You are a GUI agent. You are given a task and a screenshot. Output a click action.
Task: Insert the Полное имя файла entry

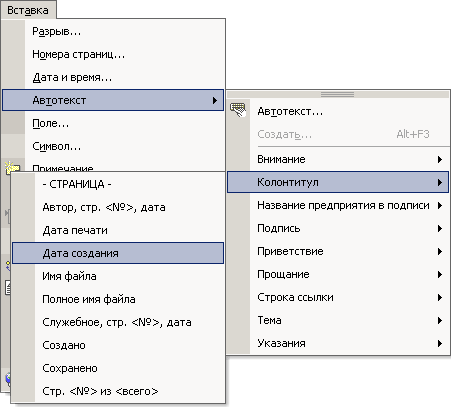point(118,299)
